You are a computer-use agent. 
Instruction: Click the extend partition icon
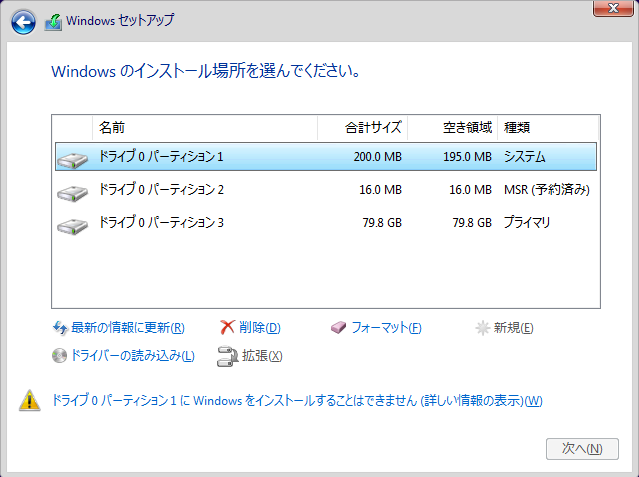pyautogui.click(x=227, y=355)
